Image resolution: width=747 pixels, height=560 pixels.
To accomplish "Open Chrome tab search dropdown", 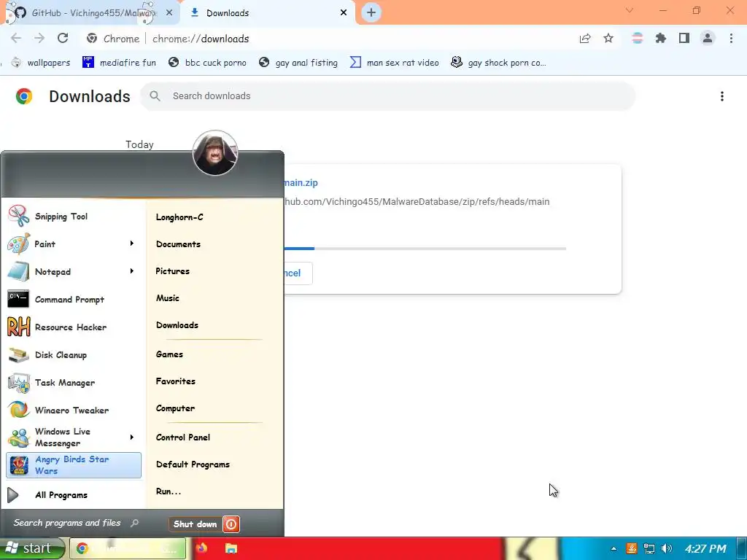I will [630, 10].
